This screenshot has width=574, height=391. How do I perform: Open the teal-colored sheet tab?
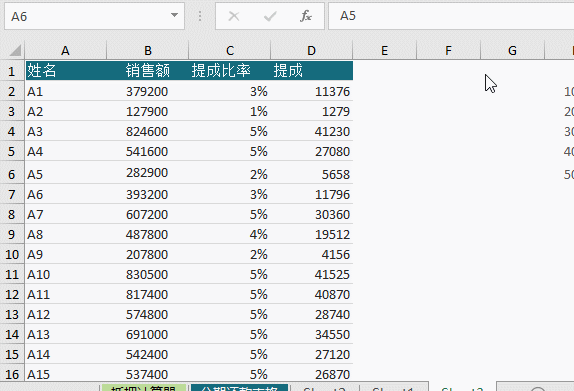(x=239, y=388)
